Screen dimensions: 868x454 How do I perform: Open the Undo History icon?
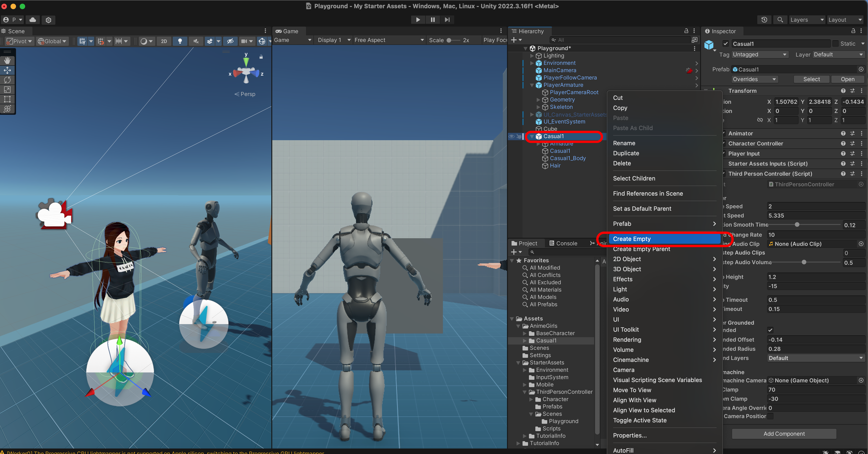point(764,20)
